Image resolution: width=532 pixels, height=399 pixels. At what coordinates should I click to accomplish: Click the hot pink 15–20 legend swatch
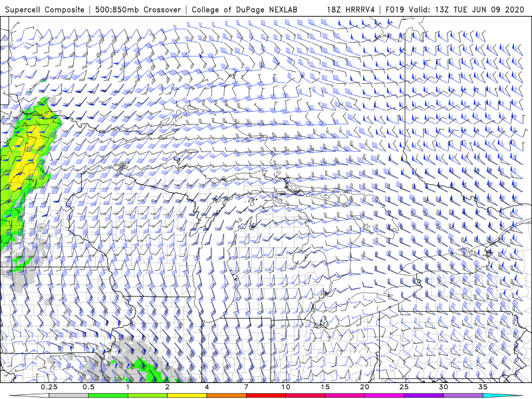(344, 396)
